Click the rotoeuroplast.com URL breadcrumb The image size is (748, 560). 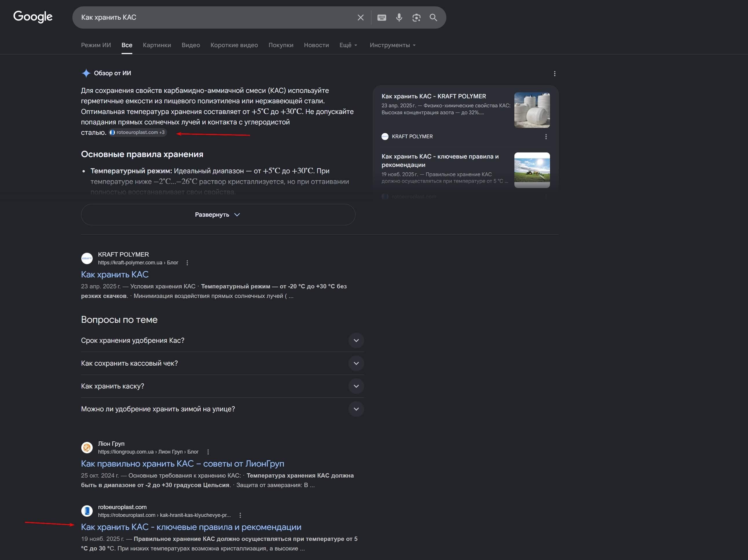164,515
